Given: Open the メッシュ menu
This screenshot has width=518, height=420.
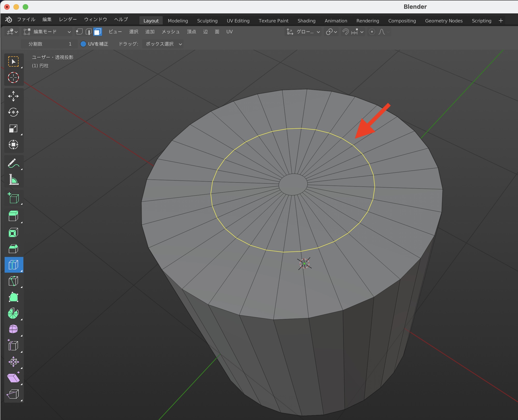Looking at the screenshot, I should click(x=170, y=32).
